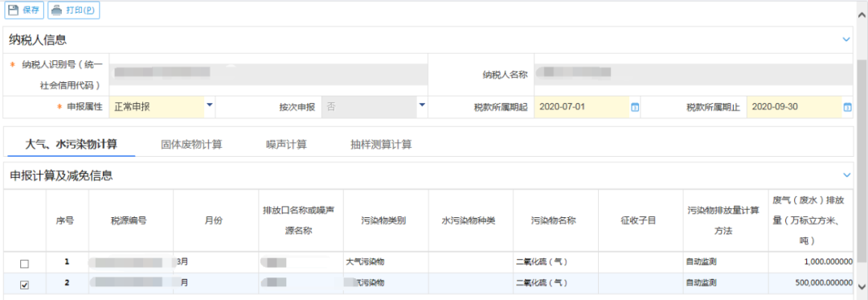This screenshot has height=300, width=868.
Task: Click the 排放口名称或噪声源名称 column header
Action: click(301, 220)
